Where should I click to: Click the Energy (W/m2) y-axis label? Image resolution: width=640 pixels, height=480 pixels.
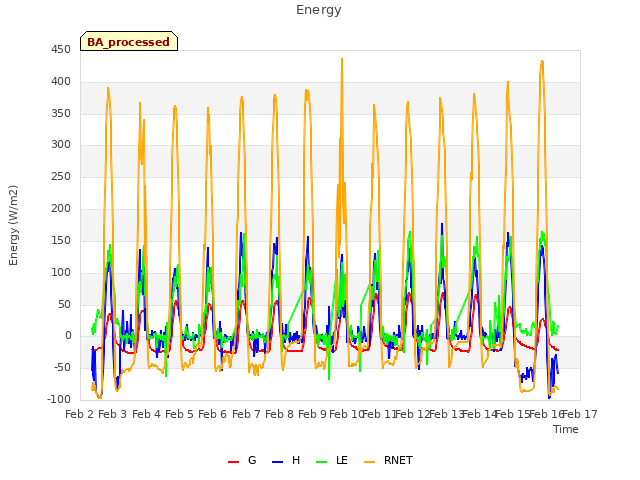[13, 225]
